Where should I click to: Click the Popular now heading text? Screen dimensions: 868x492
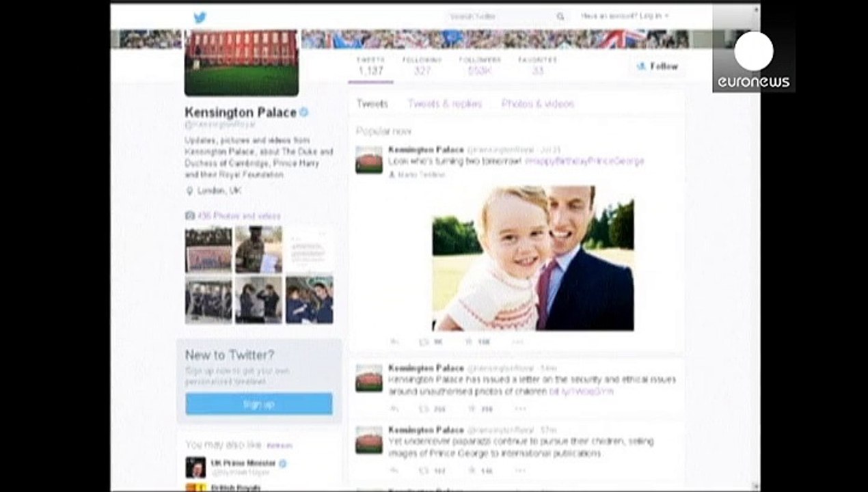click(x=384, y=131)
